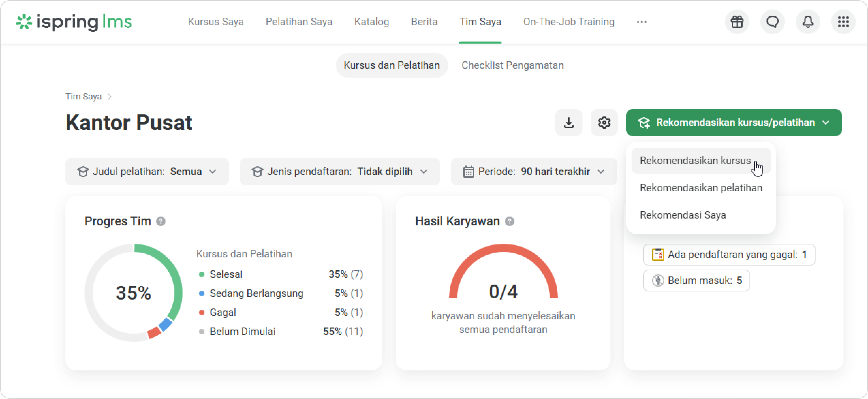Expand the Jenis pendaftaran filter
Image resolution: width=868 pixels, height=399 pixels.
pyautogui.click(x=340, y=172)
